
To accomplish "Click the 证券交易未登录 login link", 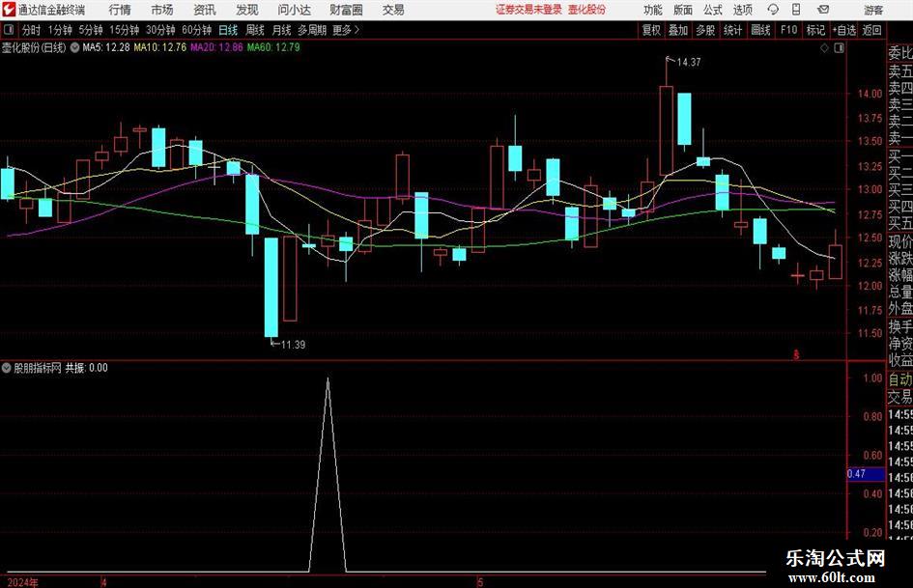I will pos(528,10).
